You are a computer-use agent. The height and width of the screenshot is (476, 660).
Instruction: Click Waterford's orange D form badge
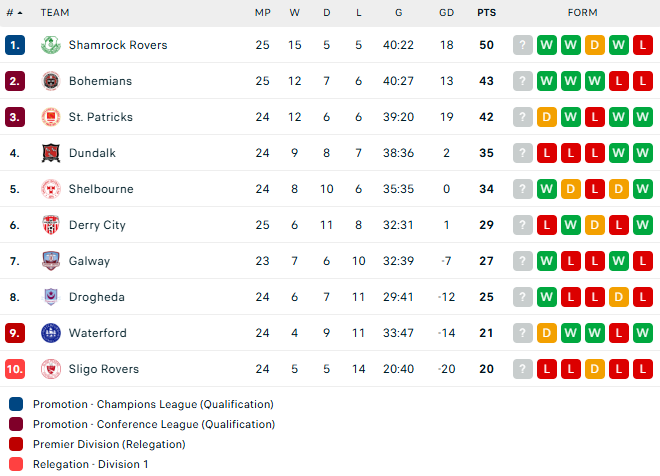pos(547,333)
